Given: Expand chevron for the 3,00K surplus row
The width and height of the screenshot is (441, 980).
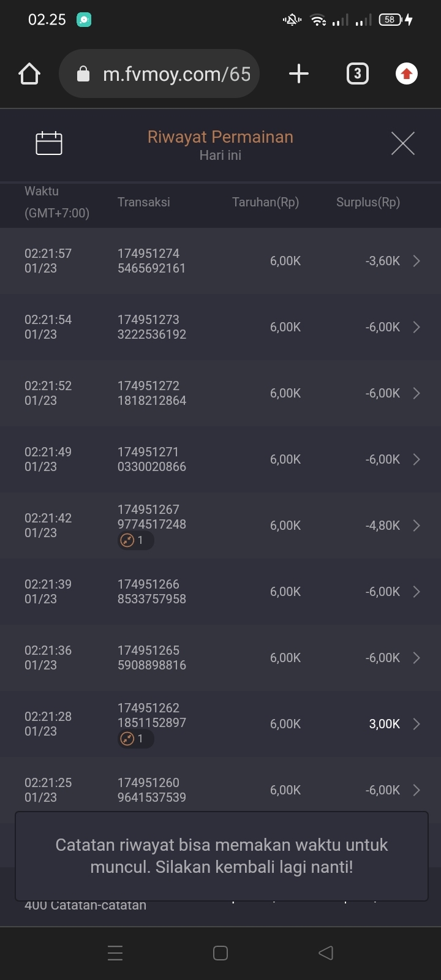Looking at the screenshot, I should pyautogui.click(x=417, y=724).
